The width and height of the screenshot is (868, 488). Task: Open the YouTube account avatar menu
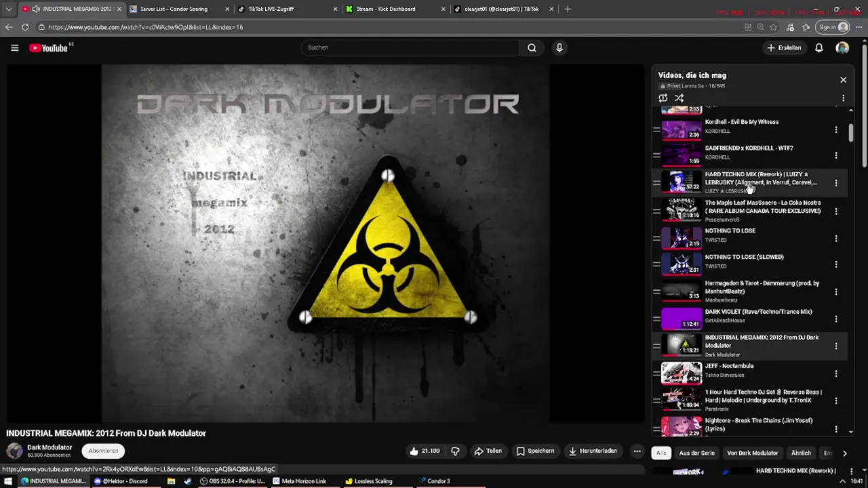coord(842,47)
